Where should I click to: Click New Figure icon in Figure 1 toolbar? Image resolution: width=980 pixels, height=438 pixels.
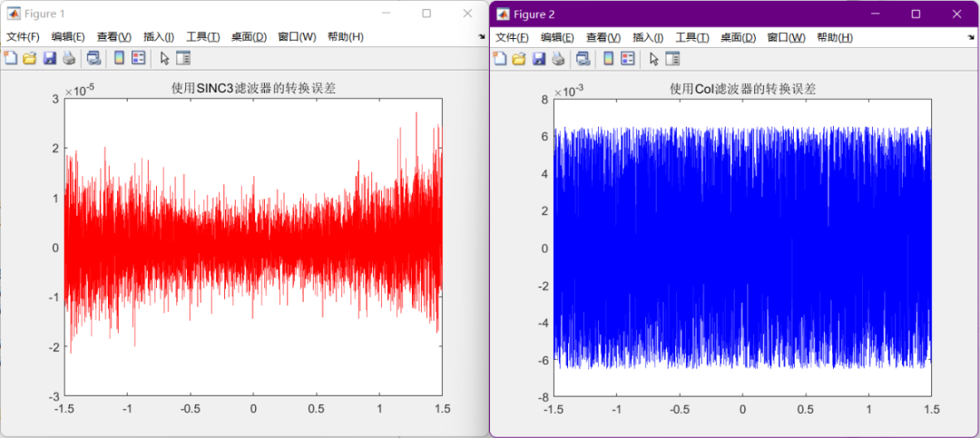pos(10,58)
